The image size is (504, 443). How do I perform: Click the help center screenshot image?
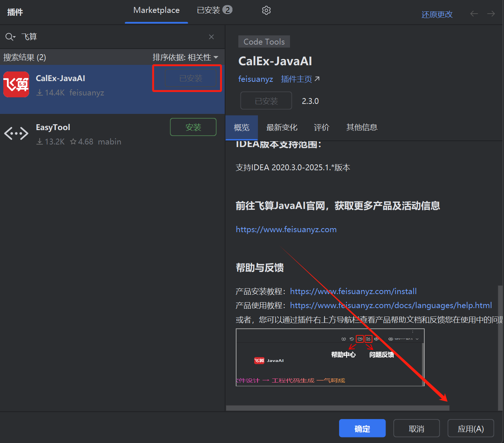tap(330, 357)
